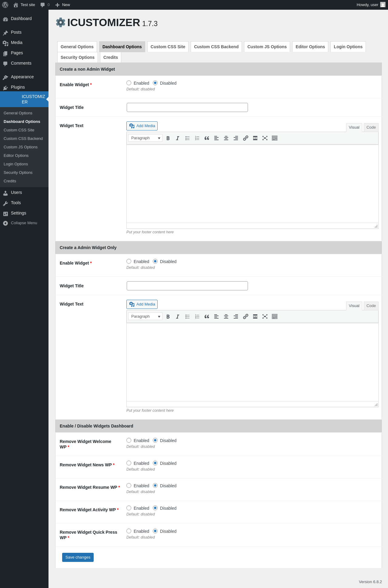Viewport: 388px width, 588px height.
Task: Insert bulleted list in non Admin Widget editor
Action: 187,138
